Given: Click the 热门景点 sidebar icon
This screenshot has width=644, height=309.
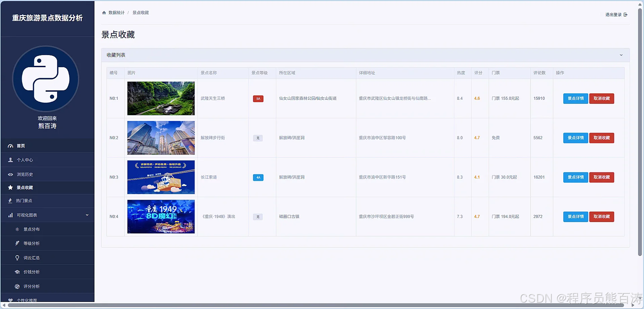Looking at the screenshot, I should click(x=10, y=201).
